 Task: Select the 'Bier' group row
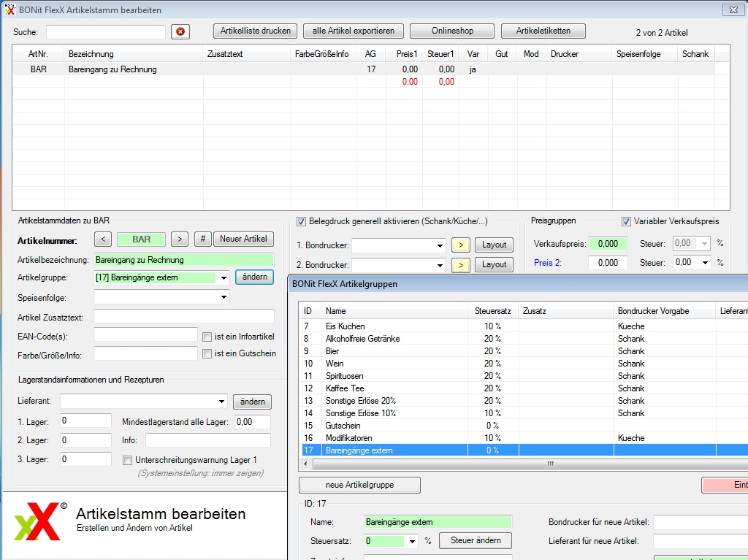523,351
